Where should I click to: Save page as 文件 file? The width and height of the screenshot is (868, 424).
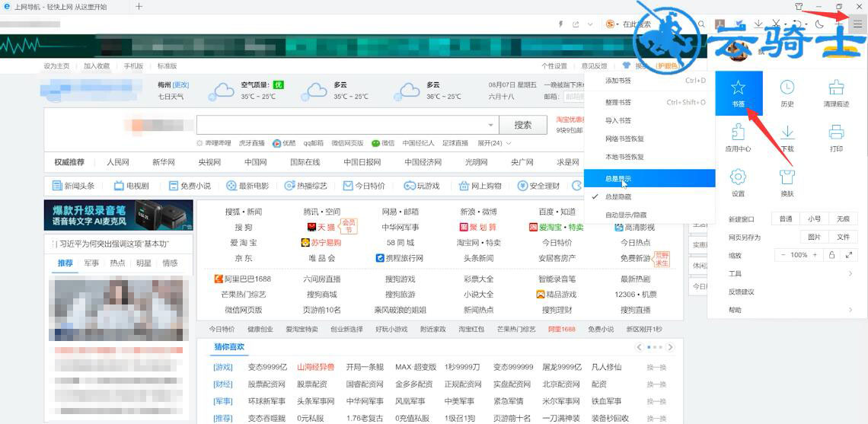tap(843, 237)
